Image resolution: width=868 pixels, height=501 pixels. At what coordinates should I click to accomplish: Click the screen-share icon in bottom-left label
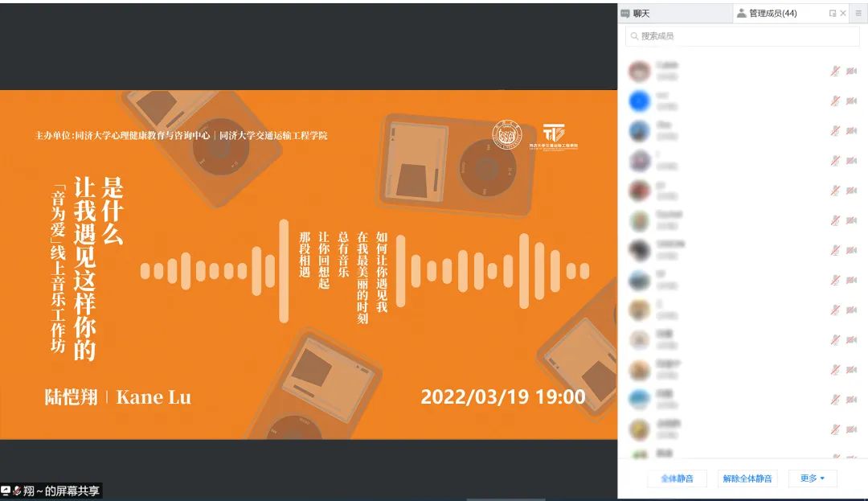pyautogui.click(x=6, y=491)
